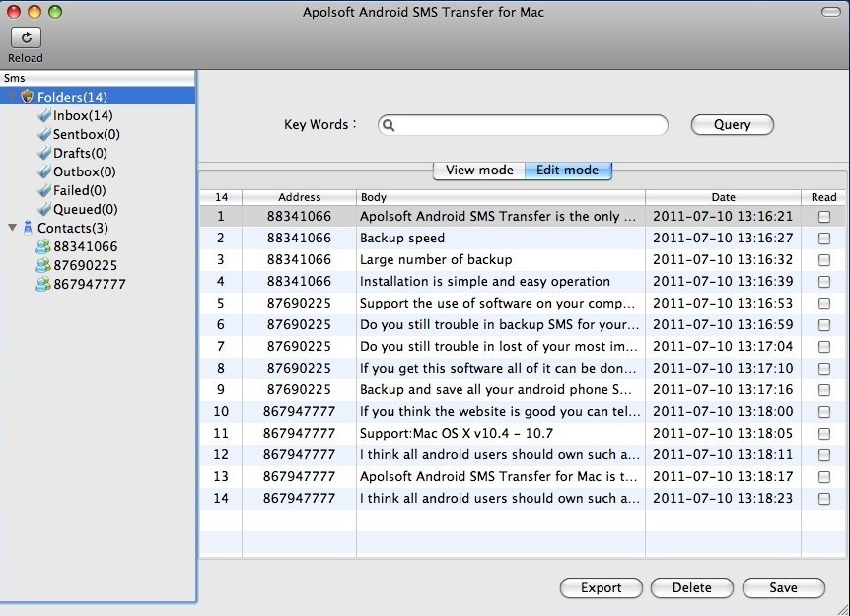The width and height of the screenshot is (850, 616).
Task: Click the contact icon for 867947777
Action: [x=42, y=284]
